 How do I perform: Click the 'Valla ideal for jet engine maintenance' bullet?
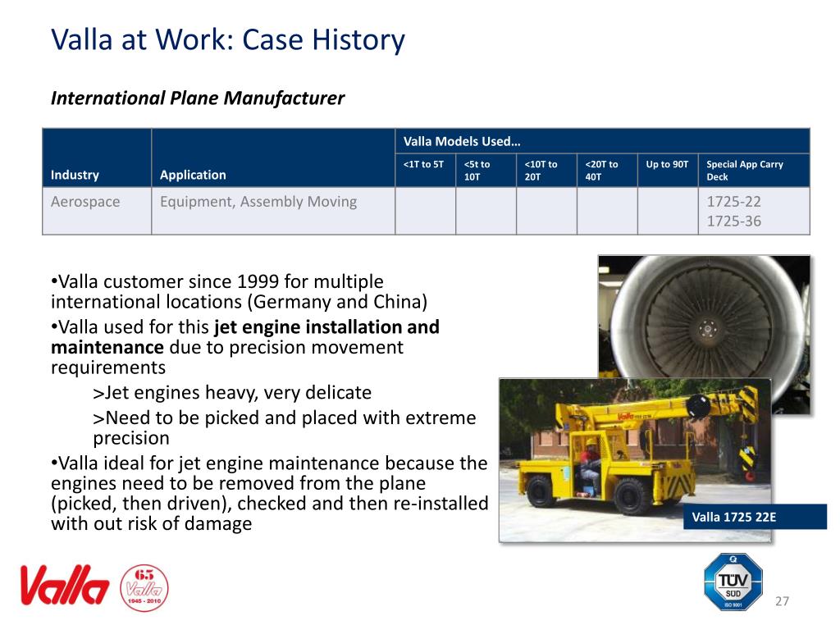tap(269, 493)
